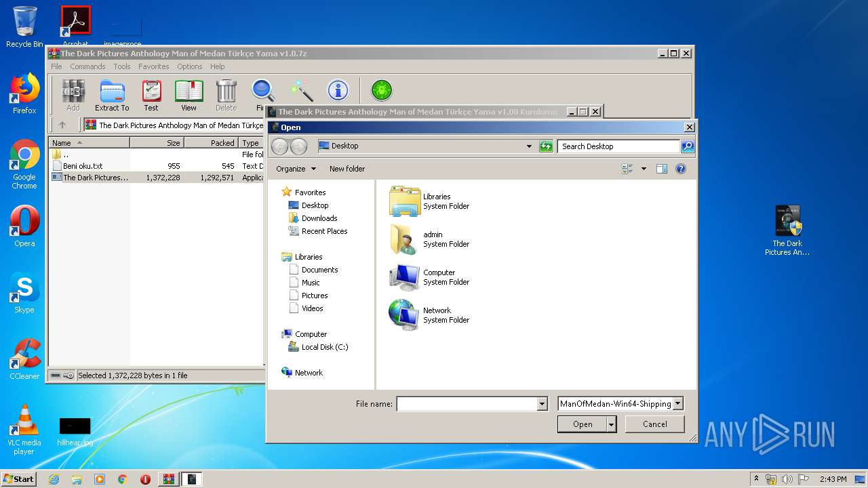Click Internet Explorer taskbar icon

pos(54,479)
